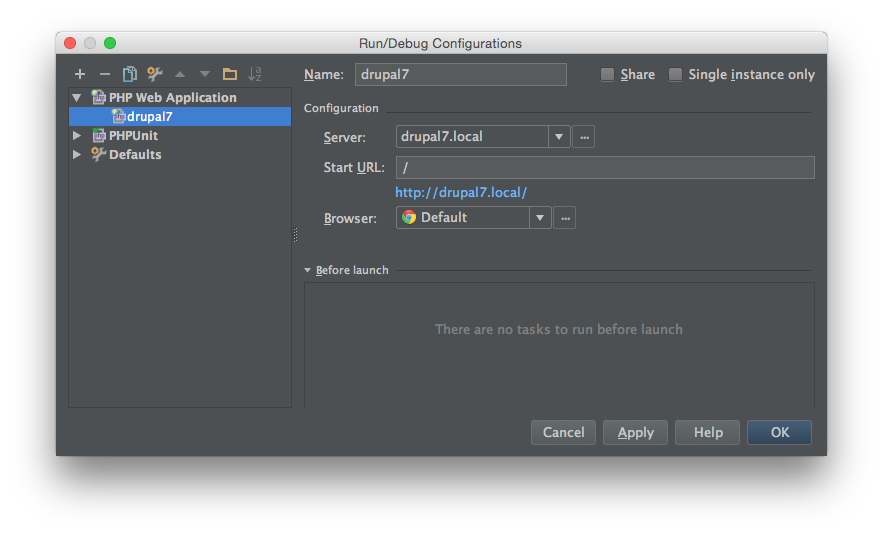Screen dimensions: 883x536
Task: Click into the Start URL field
Action: click(605, 167)
